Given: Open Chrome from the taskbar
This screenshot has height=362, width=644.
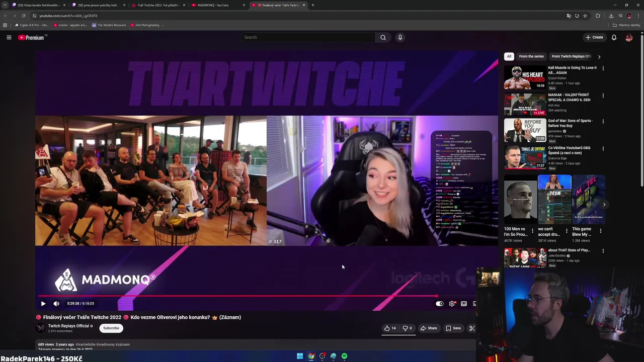Looking at the screenshot, I should point(311,356).
